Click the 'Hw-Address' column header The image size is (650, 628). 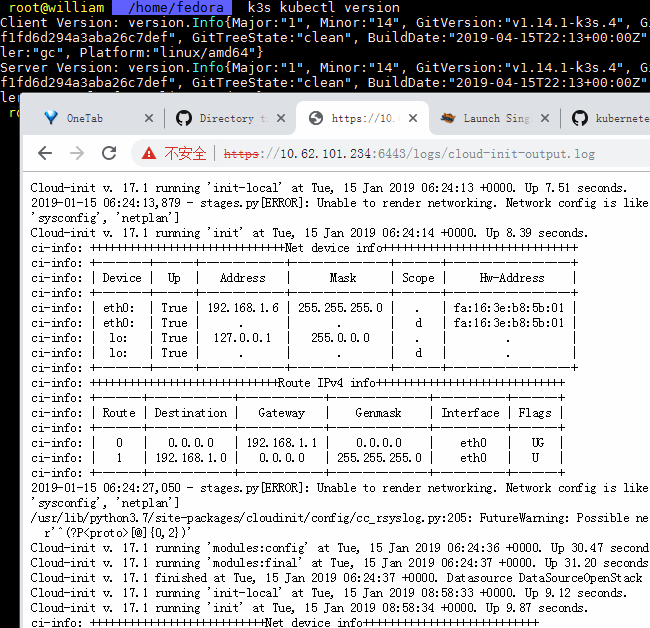tap(512, 278)
